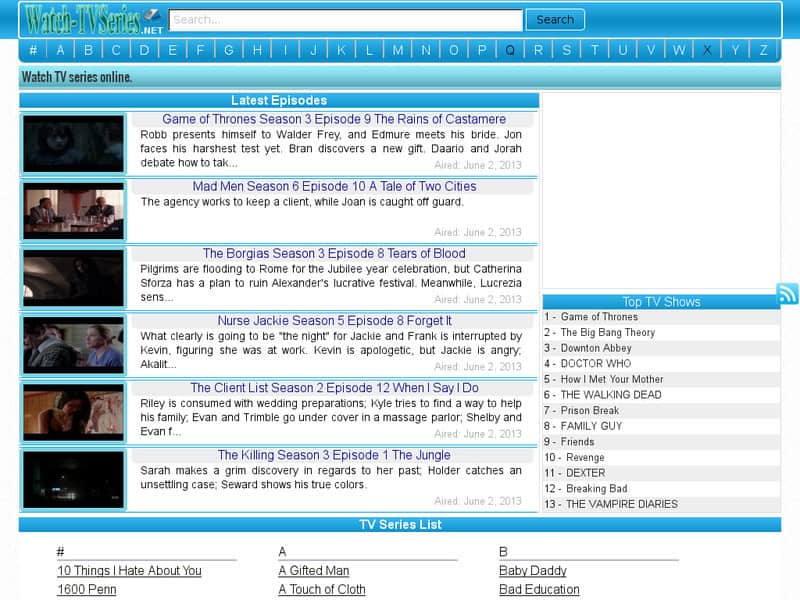Open The Killing Season 3 Episode 1
800x600 pixels.
click(334, 455)
